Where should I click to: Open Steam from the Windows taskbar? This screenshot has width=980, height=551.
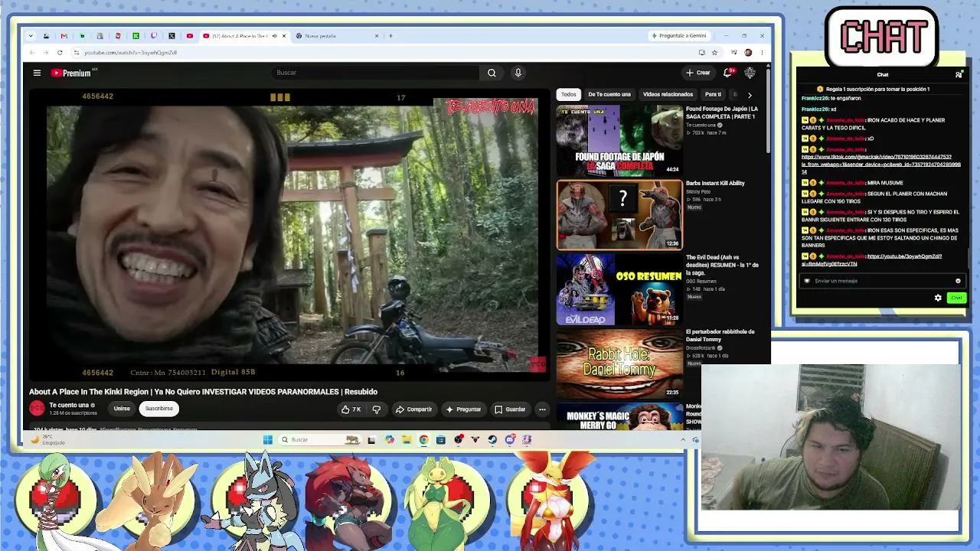pyautogui.click(x=492, y=439)
